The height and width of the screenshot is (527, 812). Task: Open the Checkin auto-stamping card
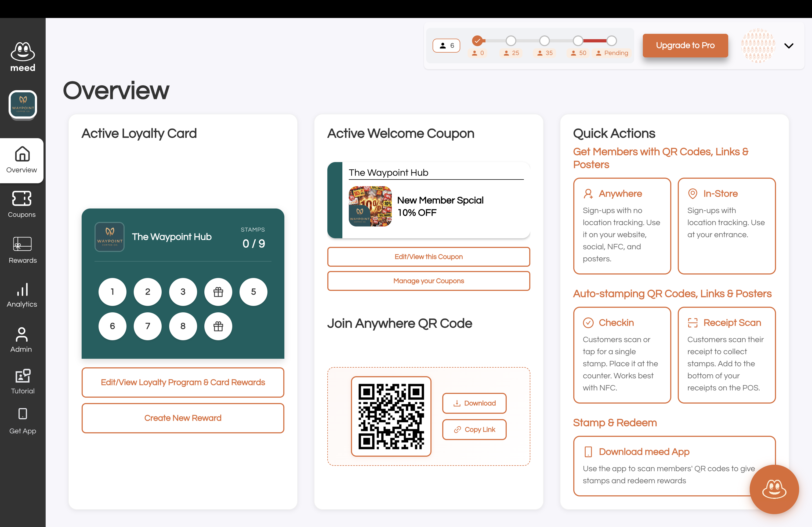pos(622,355)
